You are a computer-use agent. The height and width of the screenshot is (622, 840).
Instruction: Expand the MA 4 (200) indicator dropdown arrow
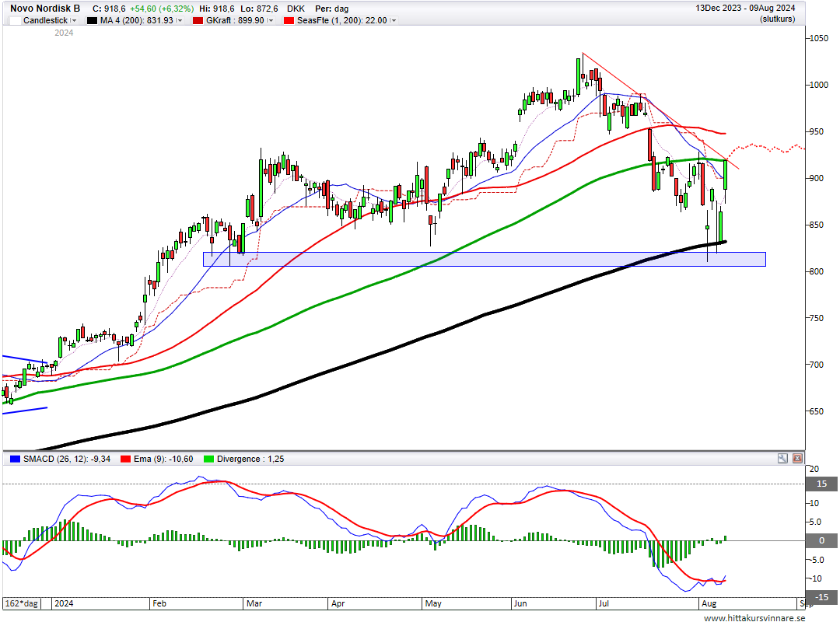coord(180,20)
